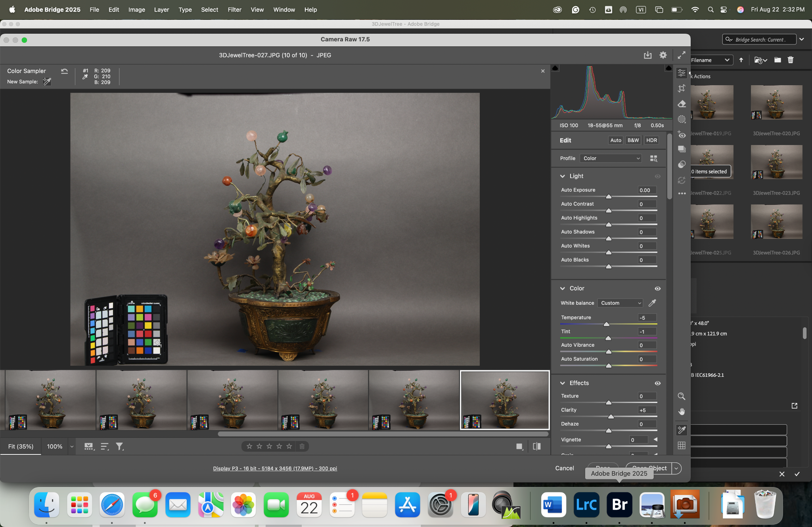Toggle Effects panel visibility eye
812x527 pixels.
coord(657,383)
